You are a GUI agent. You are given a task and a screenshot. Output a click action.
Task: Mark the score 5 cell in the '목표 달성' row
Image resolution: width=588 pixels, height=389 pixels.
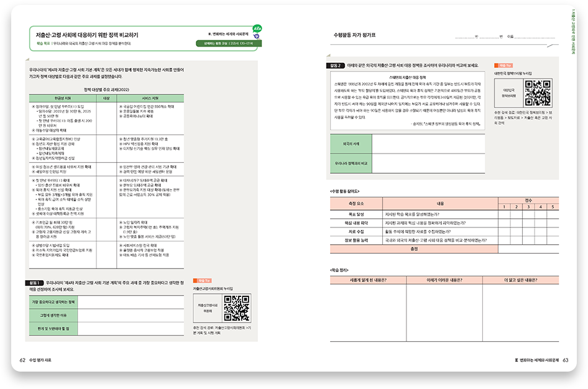[x=553, y=214]
